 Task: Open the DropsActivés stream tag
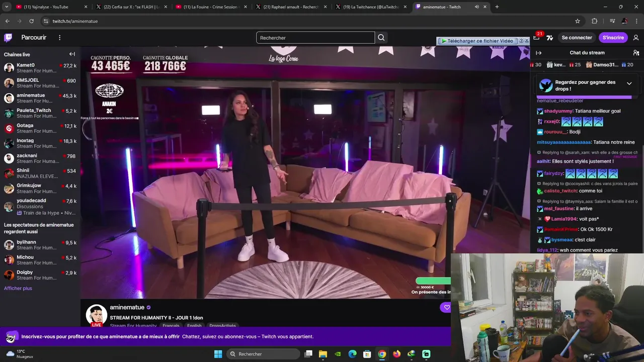point(222,326)
